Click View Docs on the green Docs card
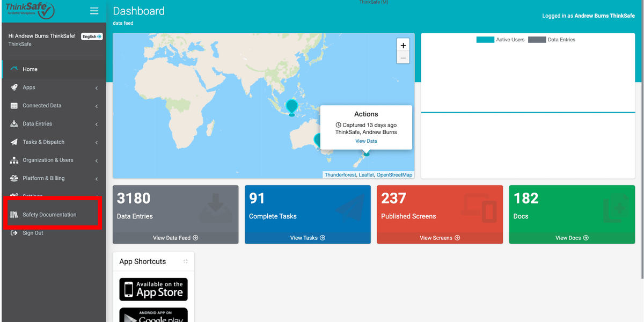The image size is (644, 322). tap(572, 238)
